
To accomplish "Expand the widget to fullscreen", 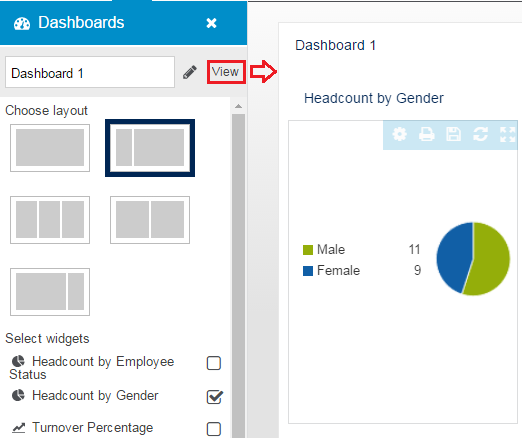I will [507, 134].
